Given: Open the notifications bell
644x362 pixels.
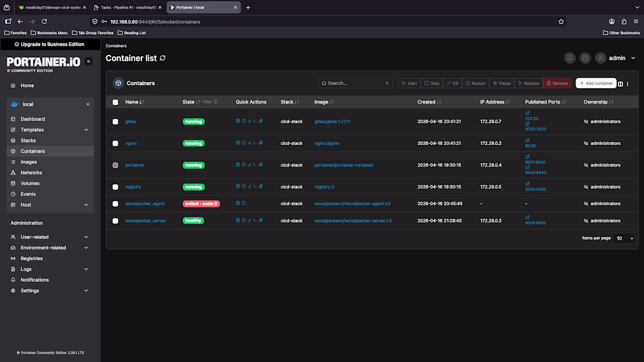Looking at the screenshot, I should (570, 58).
